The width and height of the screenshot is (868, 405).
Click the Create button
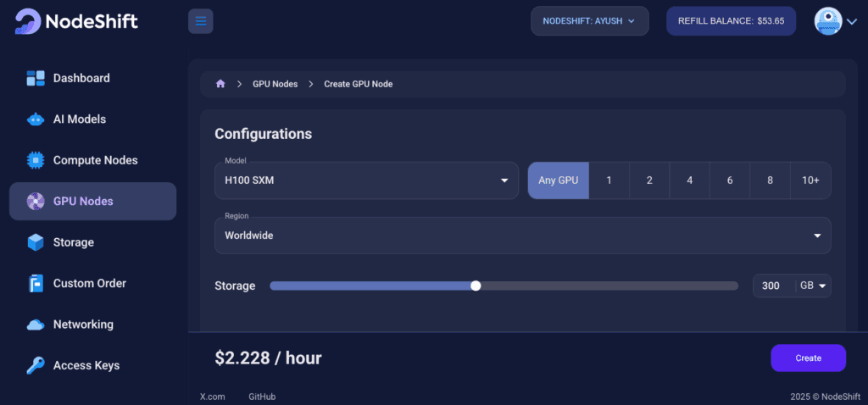click(x=808, y=358)
